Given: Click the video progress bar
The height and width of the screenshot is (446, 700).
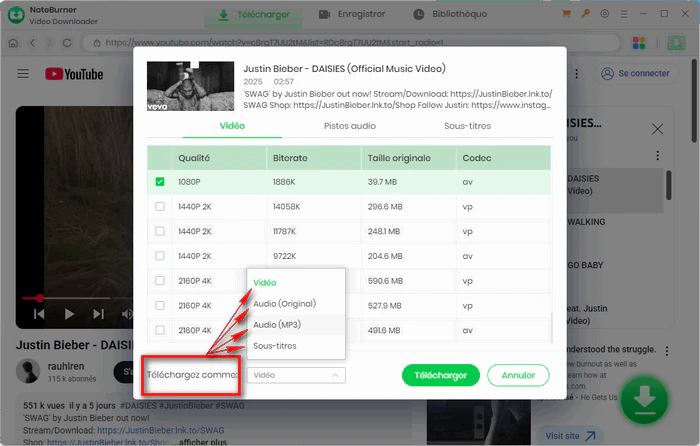Looking at the screenshot, I should (77, 298).
